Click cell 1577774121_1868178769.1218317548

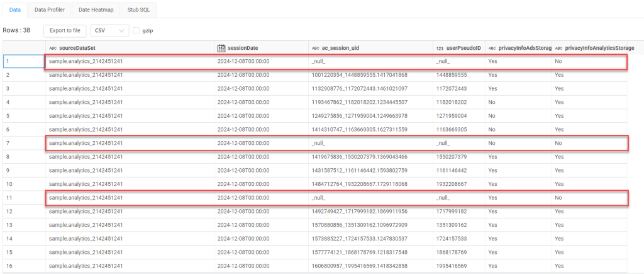[x=370, y=252]
